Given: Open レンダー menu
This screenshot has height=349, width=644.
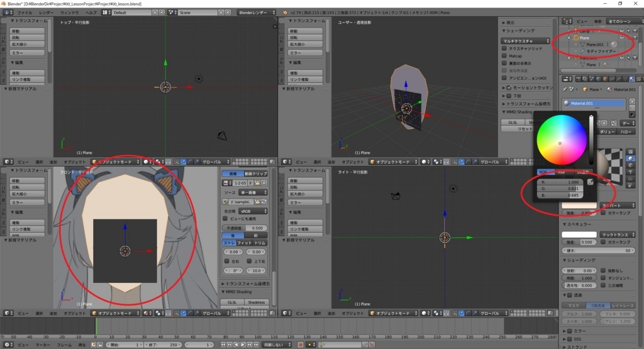Looking at the screenshot, I should click(x=46, y=13).
